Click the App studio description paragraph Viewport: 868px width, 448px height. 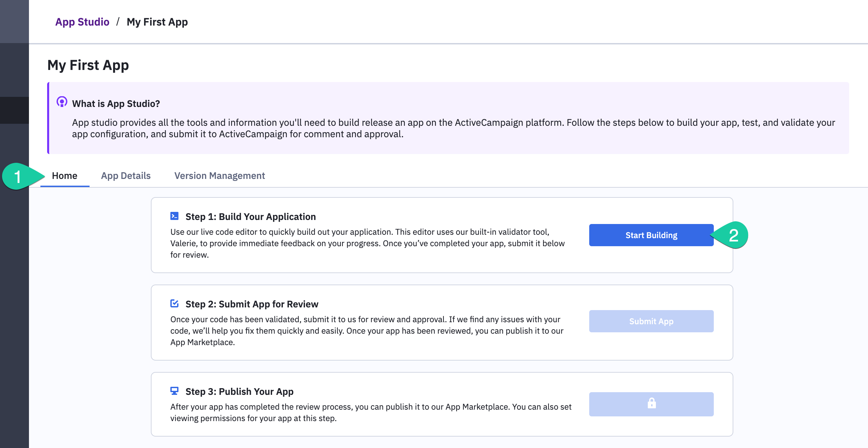[453, 128]
